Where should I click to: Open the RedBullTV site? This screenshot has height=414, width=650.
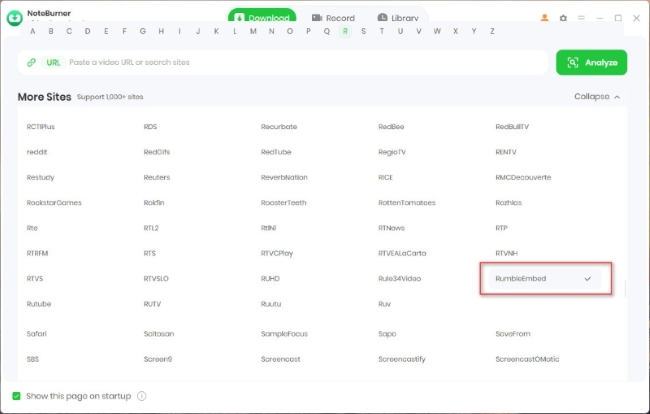point(512,127)
